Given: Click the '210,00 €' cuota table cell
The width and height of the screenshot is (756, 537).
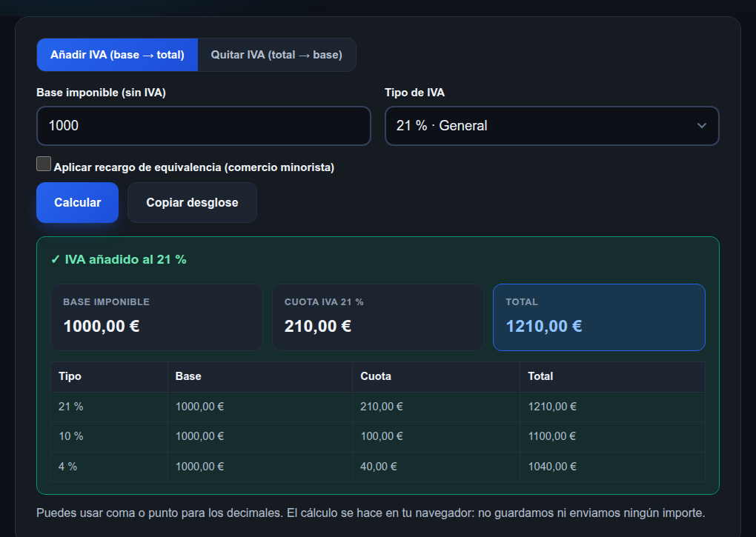Looking at the screenshot, I should 437,407.
